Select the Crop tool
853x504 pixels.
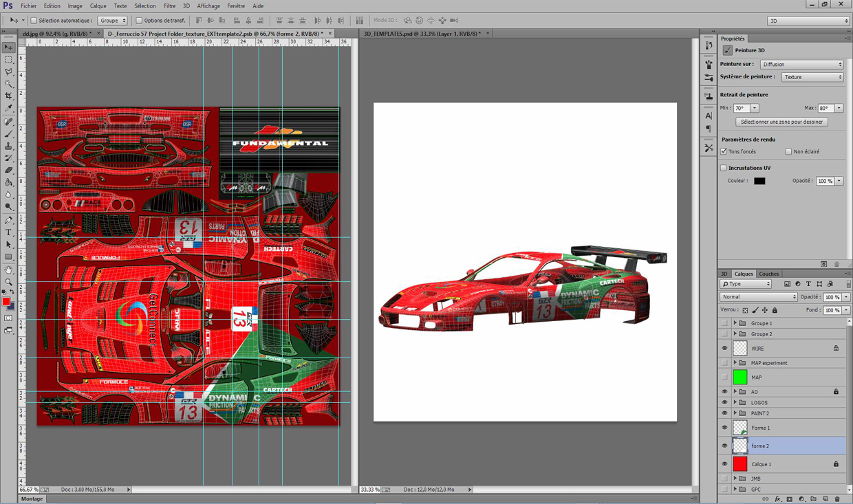(x=8, y=97)
